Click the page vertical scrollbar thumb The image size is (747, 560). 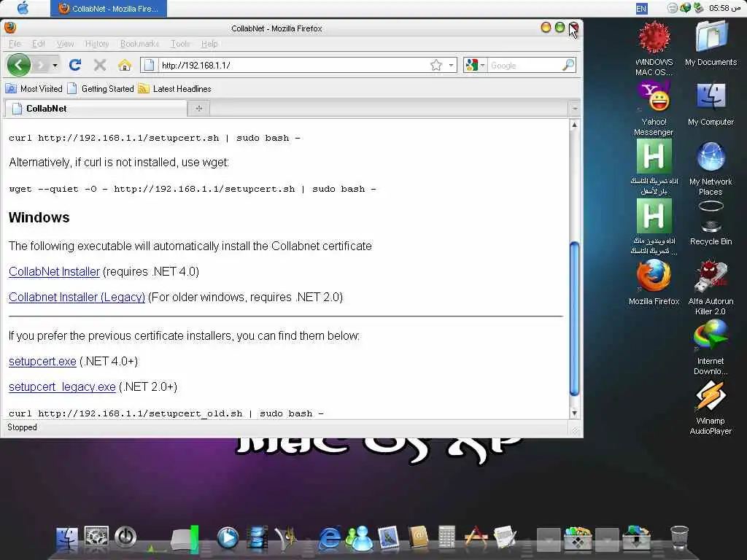[x=575, y=319]
